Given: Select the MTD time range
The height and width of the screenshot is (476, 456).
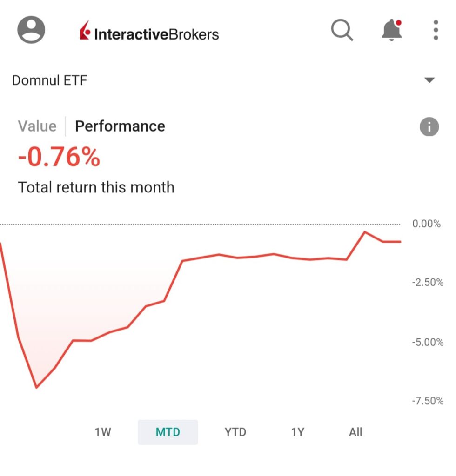Looking at the screenshot, I should 168,432.
